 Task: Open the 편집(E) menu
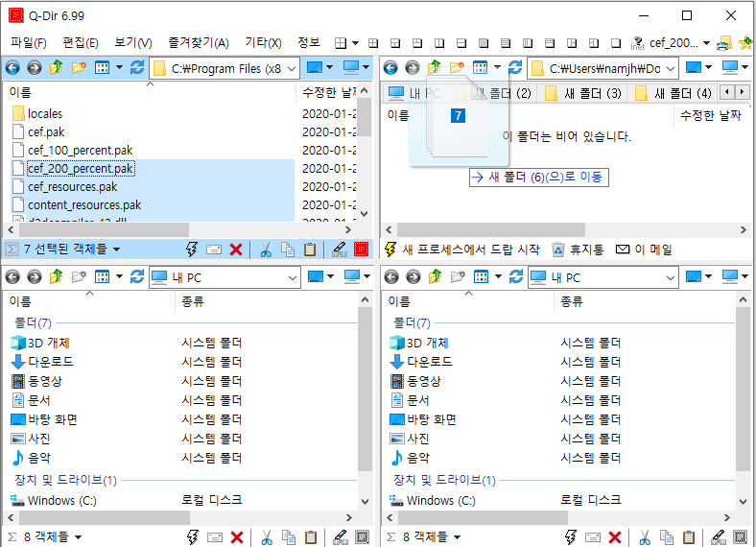click(81, 43)
